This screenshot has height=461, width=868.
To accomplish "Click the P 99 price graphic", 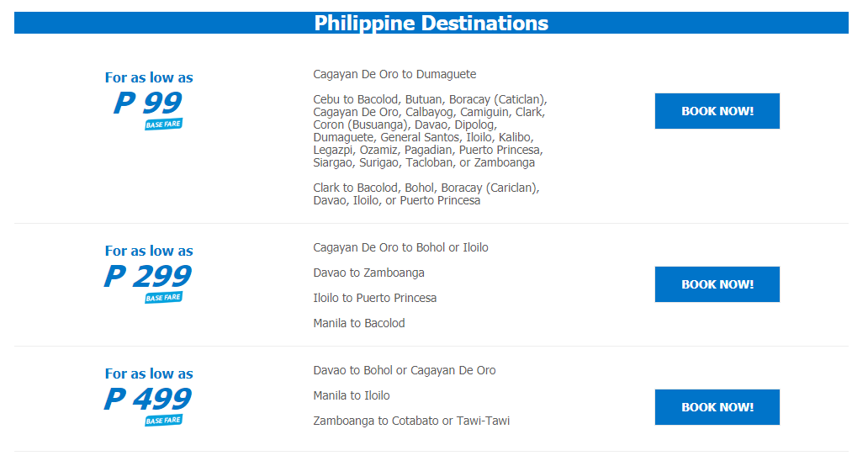I will pyautogui.click(x=148, y=103).
